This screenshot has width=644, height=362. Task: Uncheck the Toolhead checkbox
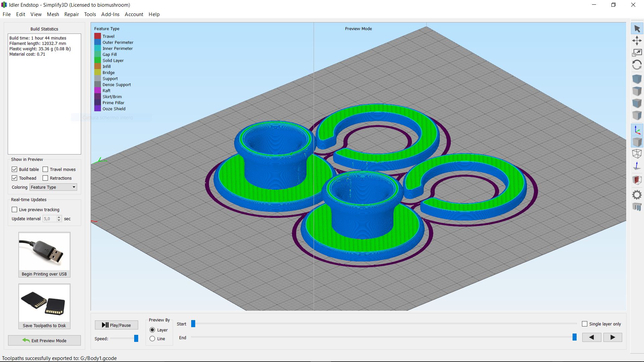tap(14, 178)
